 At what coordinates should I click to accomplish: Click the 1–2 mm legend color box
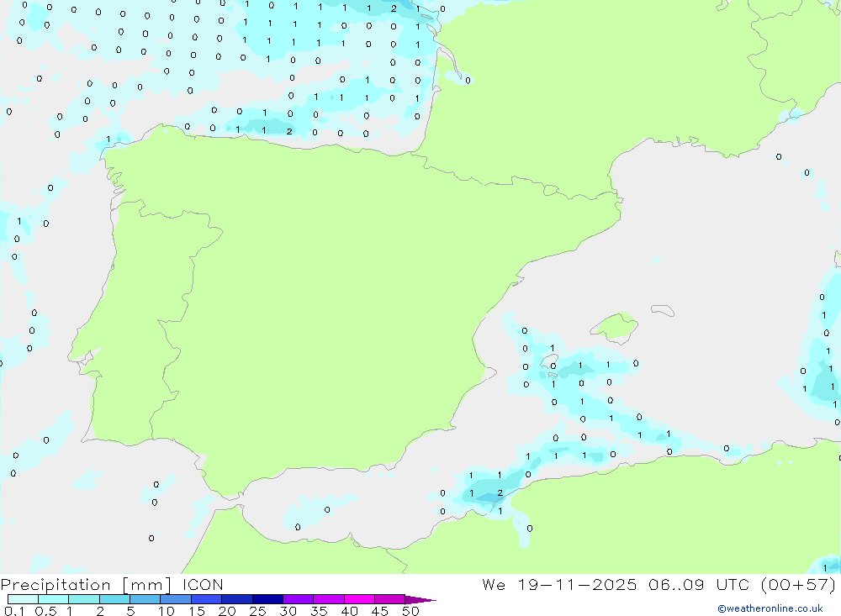click(x=83, y=599)
